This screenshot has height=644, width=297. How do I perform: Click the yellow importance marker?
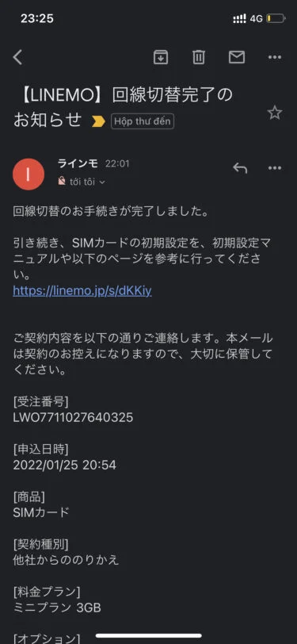point(98,121)
